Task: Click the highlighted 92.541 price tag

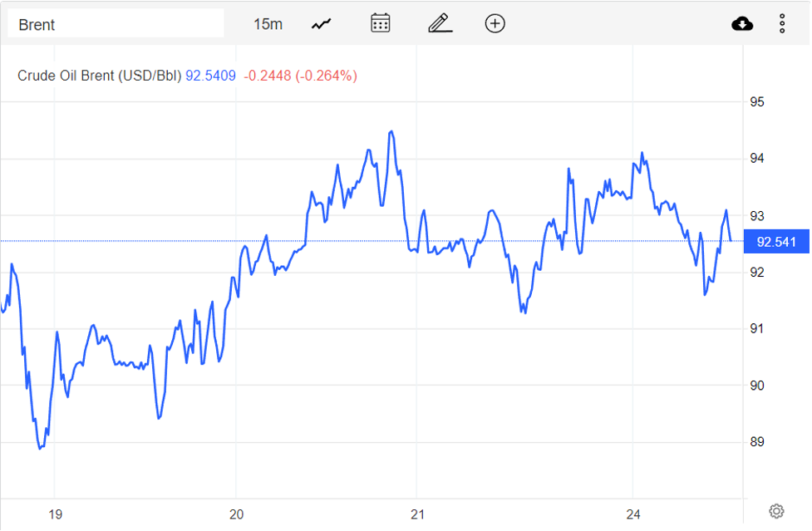Action: click(x=776, y=242)
